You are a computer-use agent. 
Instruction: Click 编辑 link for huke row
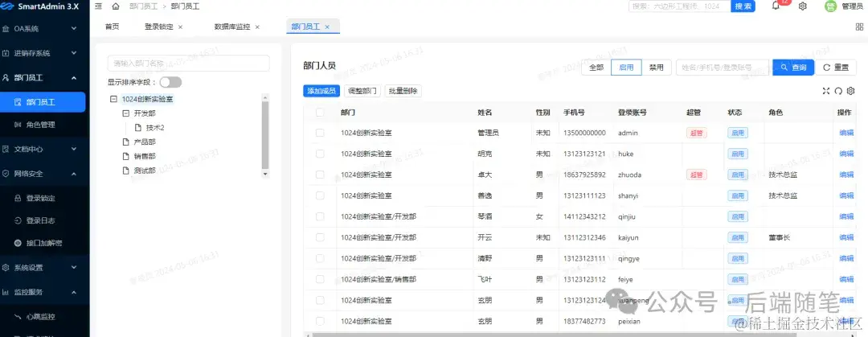click(x=846, y=154)
